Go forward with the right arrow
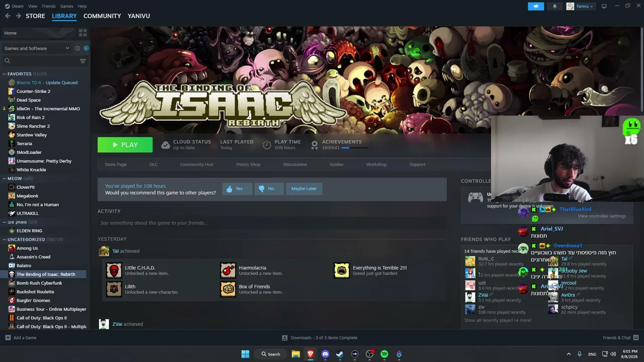 18,16
